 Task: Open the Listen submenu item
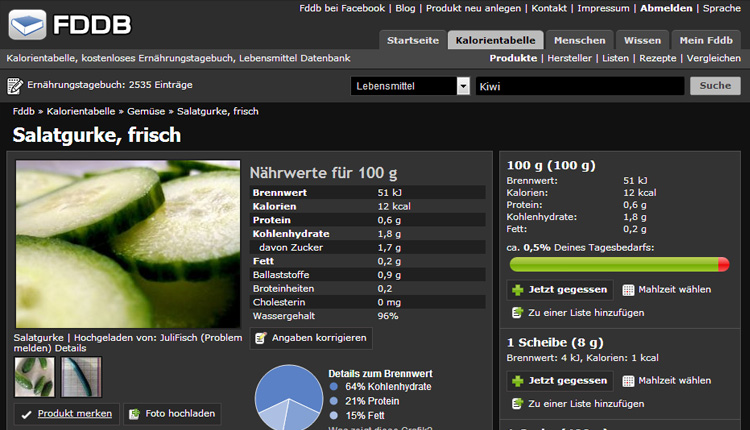615,58
